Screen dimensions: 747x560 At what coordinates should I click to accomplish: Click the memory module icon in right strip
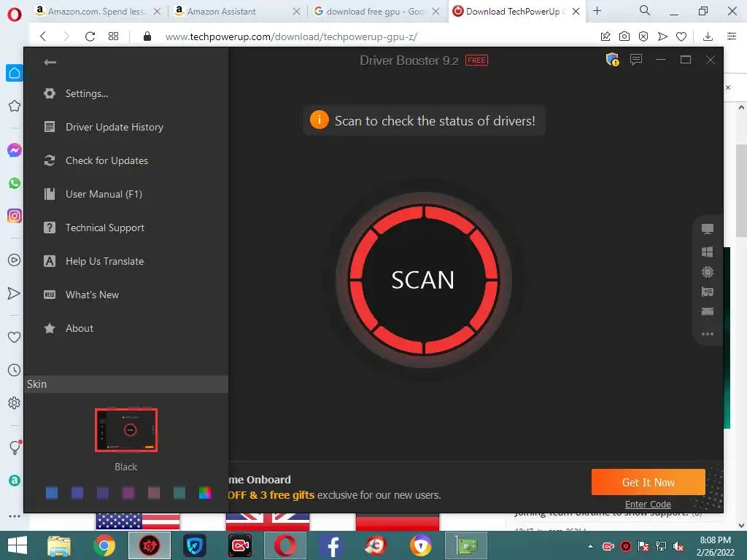(x=708, y=312)
